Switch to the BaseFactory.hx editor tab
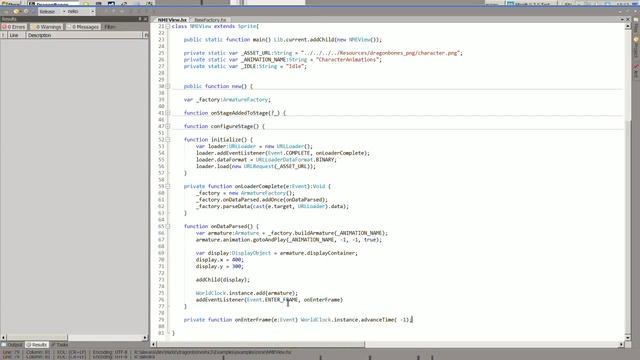 (210, 20)
